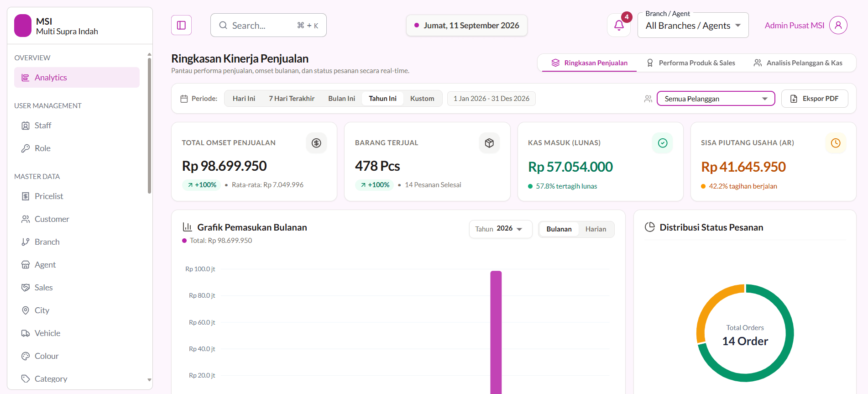Click the checkmark icon on Kas Masuk card
868x394 pixels.
coord(663,143)
